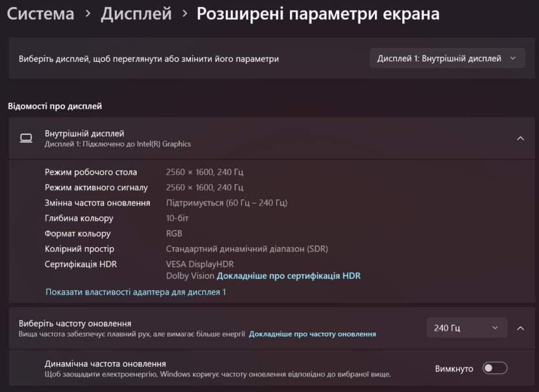
Task: Click the Внутрішній дисплей header row
Action: [272, 138]
